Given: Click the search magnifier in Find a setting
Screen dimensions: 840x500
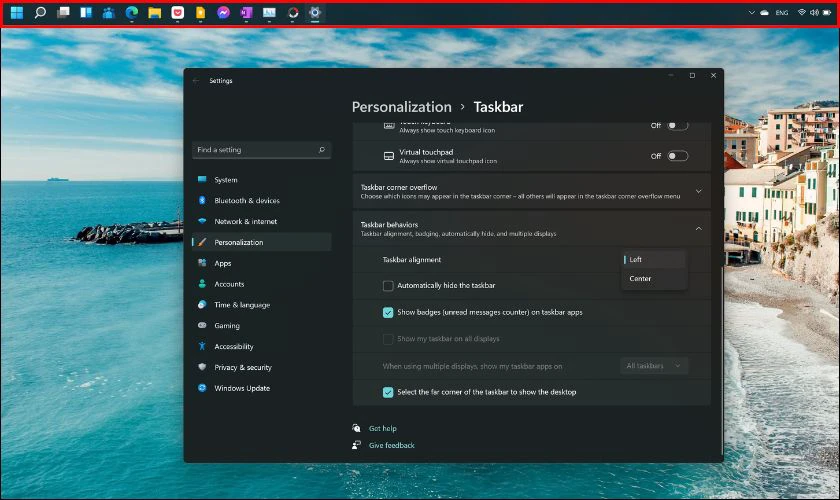Looking at the screenshot, I should point(321,150).
